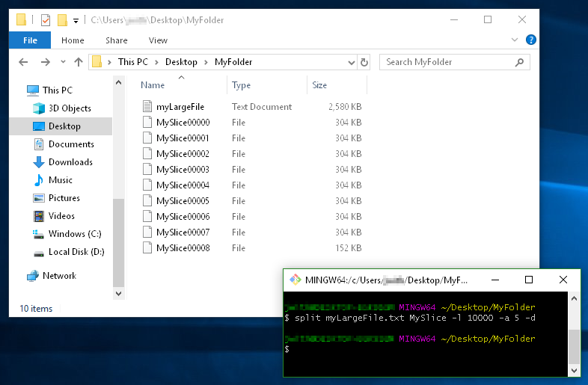This screenshot has width=588, height=385.
Task: Click the Properties icon in quick access toolbar
Action: [46, 20]
